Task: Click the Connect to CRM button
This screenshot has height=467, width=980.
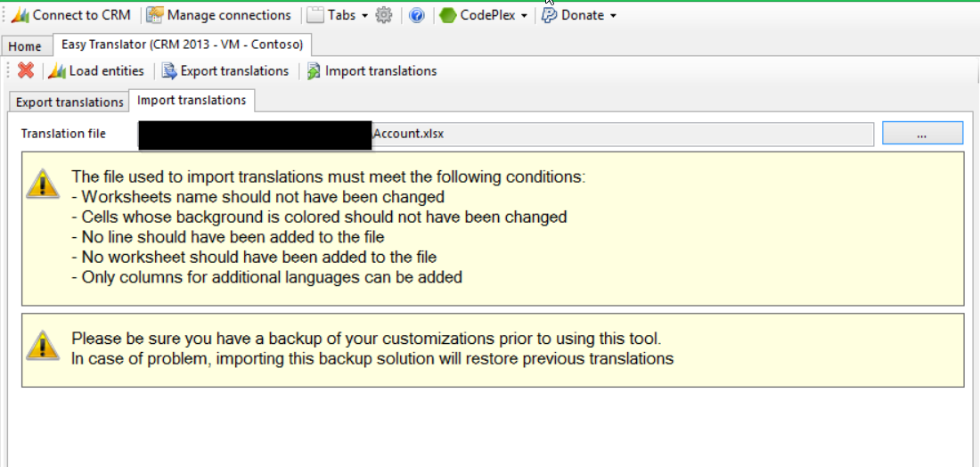Action: (70, 15)
